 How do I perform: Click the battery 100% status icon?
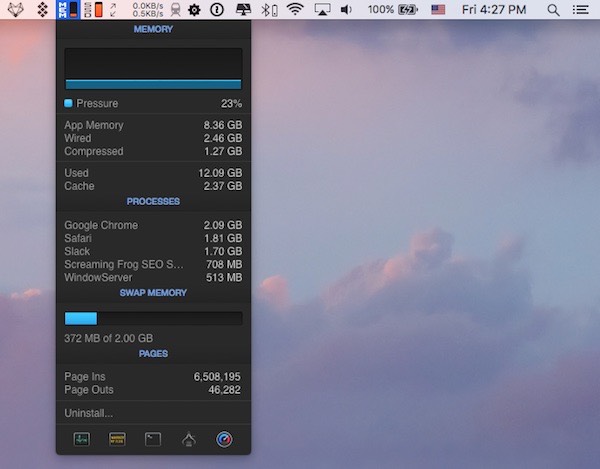[393, 10]
